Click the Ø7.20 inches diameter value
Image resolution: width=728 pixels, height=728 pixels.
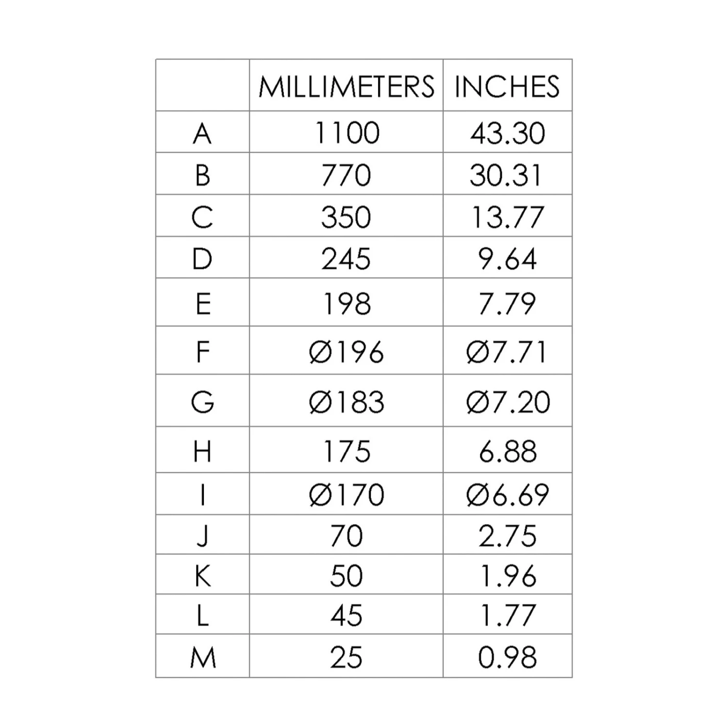[x=508, y=402]
